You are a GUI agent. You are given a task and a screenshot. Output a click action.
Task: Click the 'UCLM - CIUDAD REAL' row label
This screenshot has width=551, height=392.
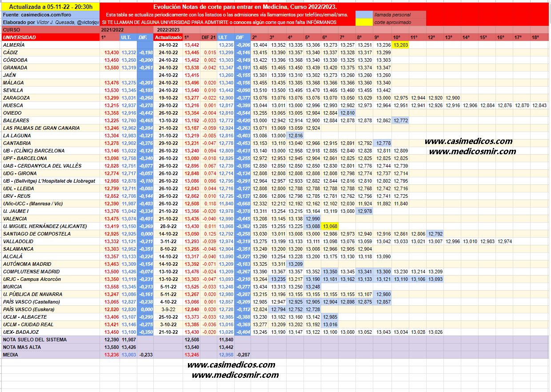(51, 324)
